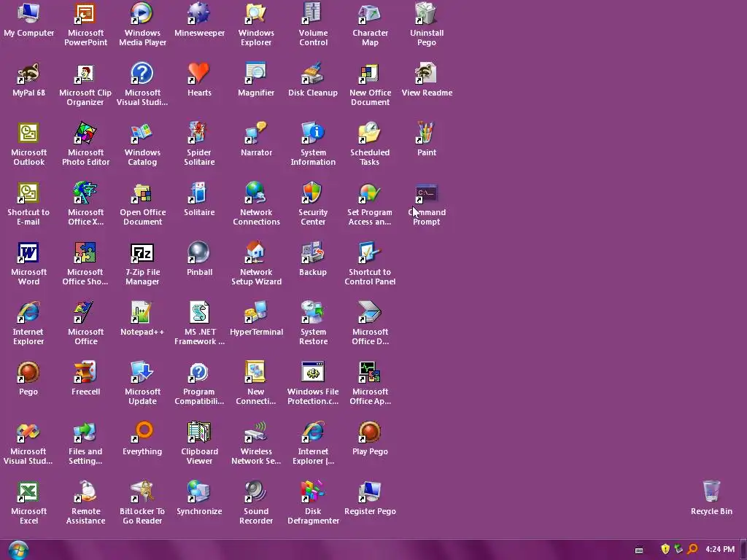Viewport: 747px width, 560px height.
Task: Click the yellow security shield tray icon
Action: pos(665,549)
